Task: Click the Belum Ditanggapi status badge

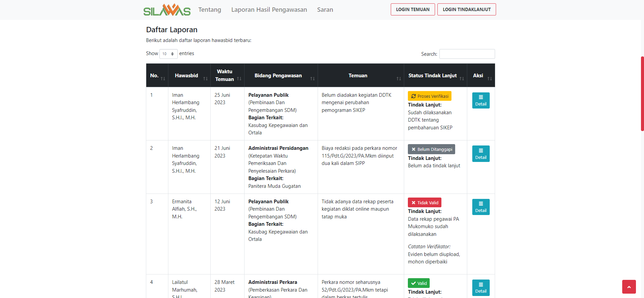Action: (431, 149)
